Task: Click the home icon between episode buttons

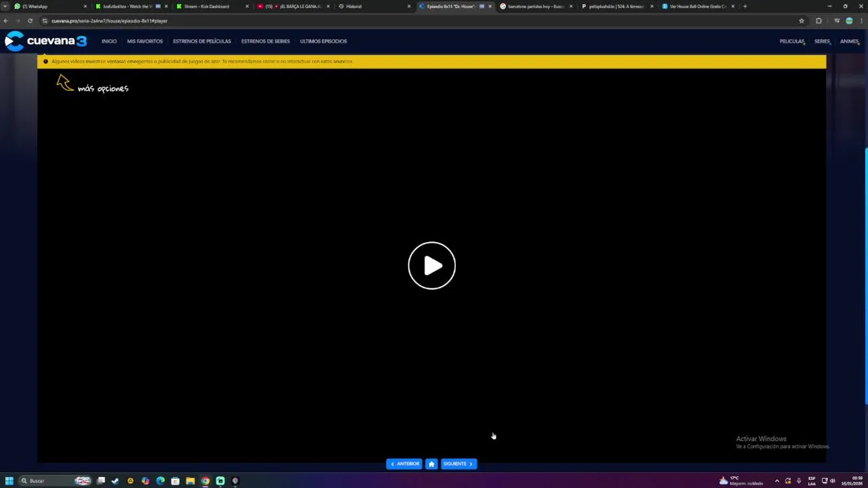Action: (431, 464)
